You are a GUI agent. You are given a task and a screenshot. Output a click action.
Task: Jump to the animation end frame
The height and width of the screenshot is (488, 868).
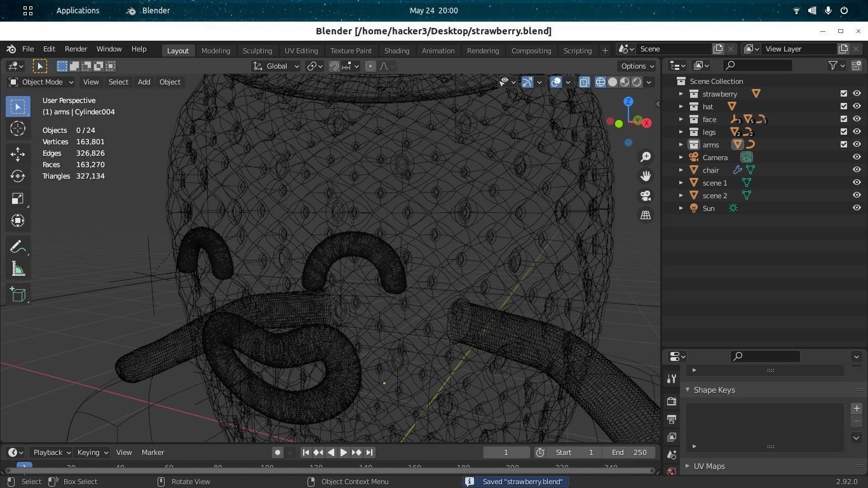[369, 452]
